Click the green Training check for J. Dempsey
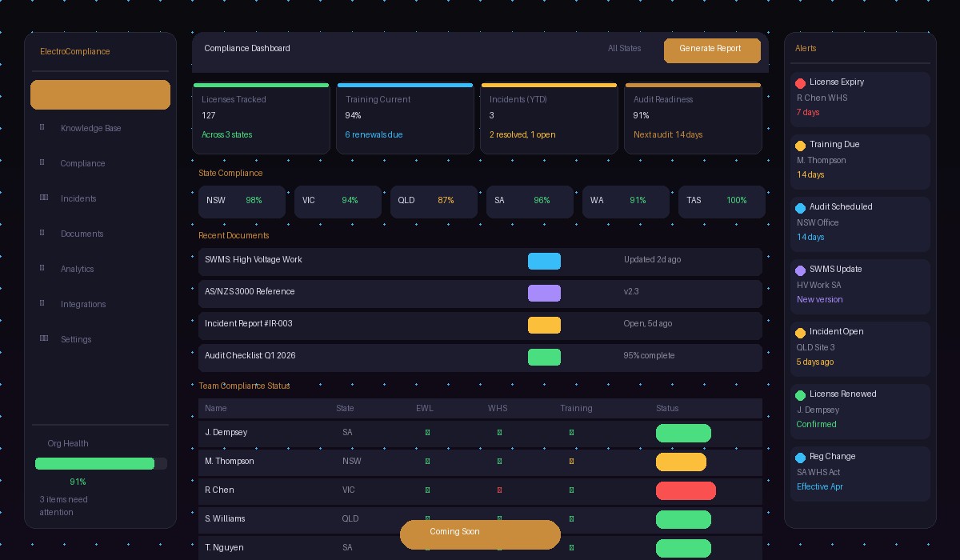 [571, 433]
